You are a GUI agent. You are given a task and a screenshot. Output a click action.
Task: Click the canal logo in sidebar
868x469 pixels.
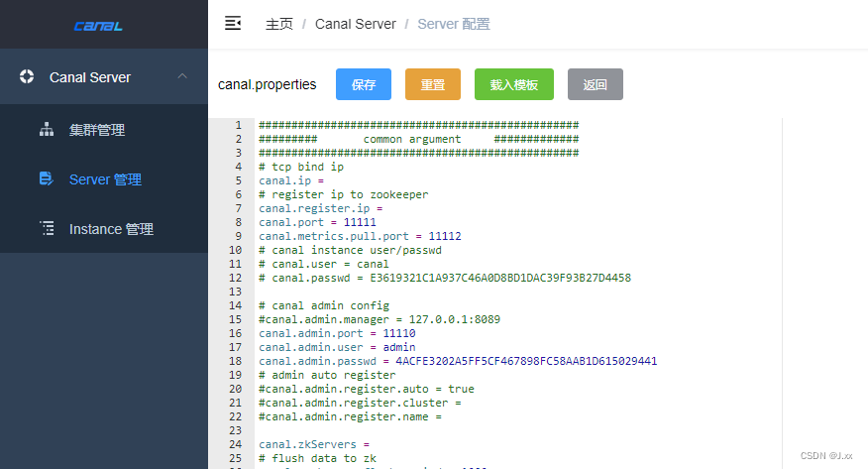coord(98,26)
